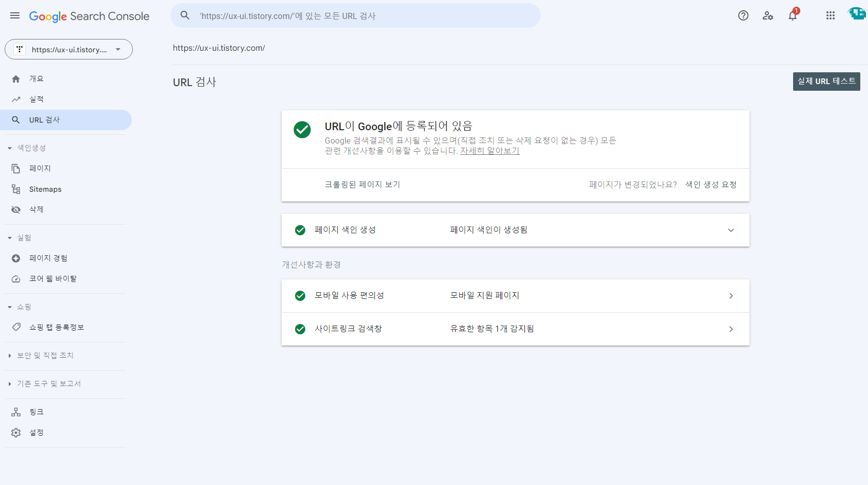Collapse the 색인생성 section
Image resolution: width=868 pixels, height=485 pixels.
[10, 148]
